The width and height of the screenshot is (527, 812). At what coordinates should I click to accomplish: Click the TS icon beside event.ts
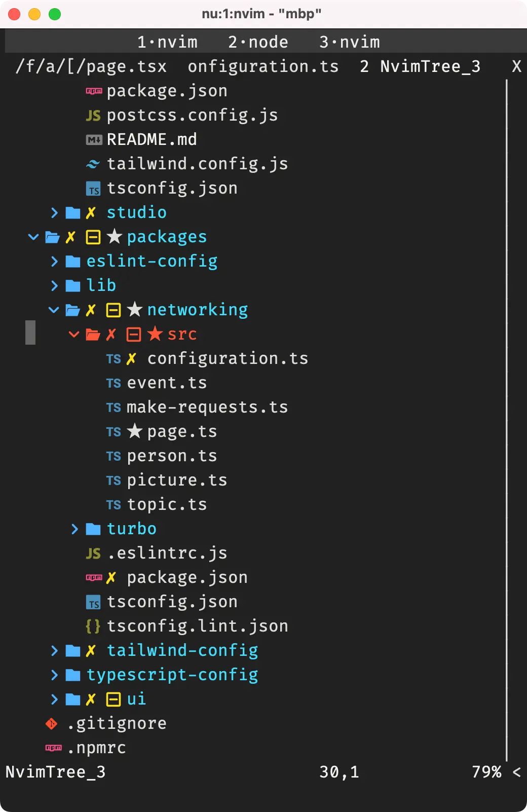[x=114, y=383]
